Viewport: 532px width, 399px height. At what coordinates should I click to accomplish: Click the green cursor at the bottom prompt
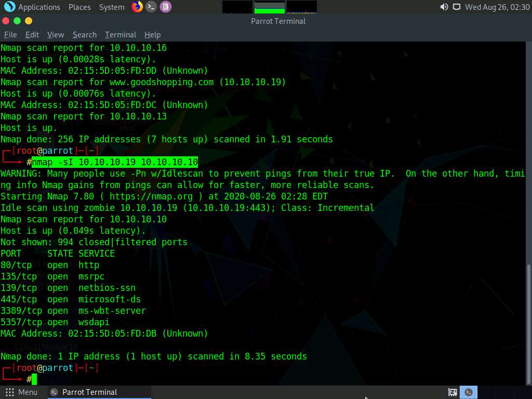34,379
